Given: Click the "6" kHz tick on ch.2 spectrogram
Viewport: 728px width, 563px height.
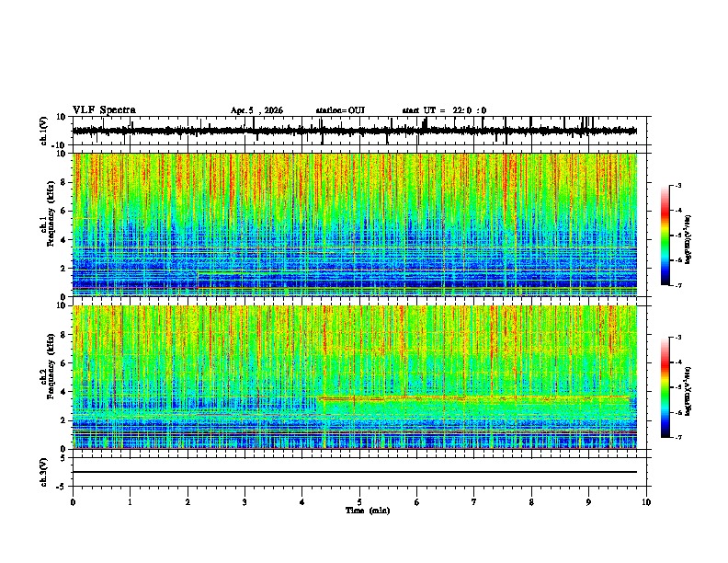Looking at the screenshot, I should [x=63, y=363].
